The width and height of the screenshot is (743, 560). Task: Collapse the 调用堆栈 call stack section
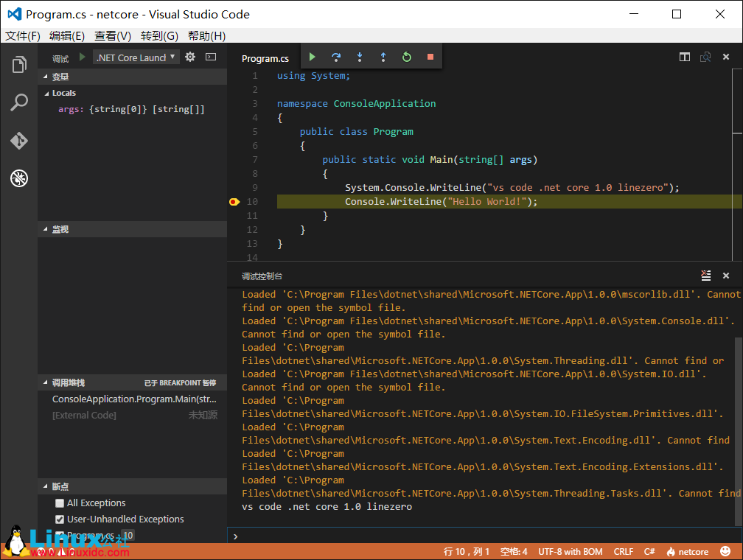[132, 383]
